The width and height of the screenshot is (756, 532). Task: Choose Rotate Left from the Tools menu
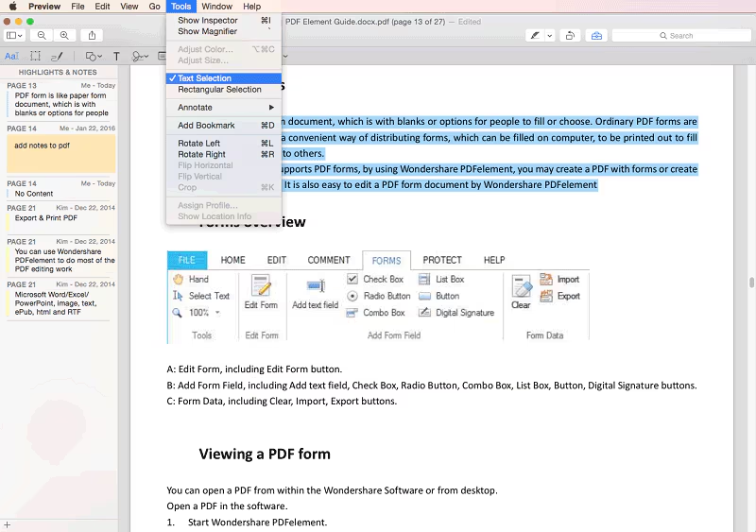[224, 144]
